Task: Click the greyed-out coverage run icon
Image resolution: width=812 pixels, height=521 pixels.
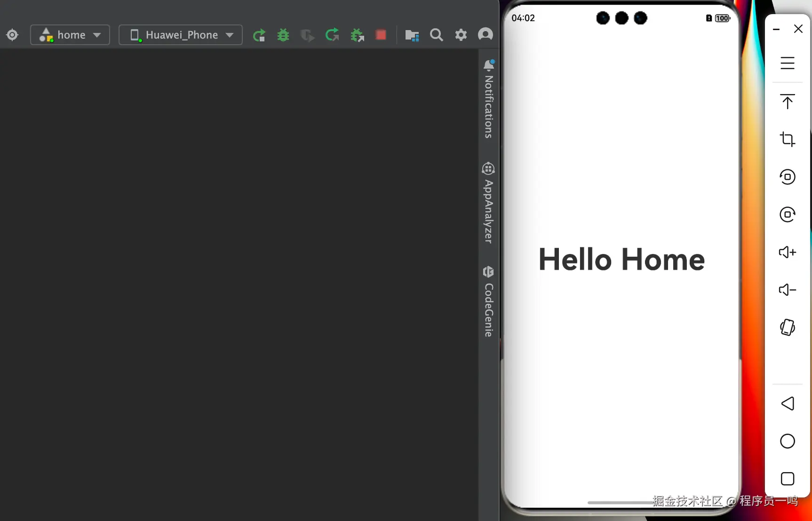Action: [x=307, y=35]
